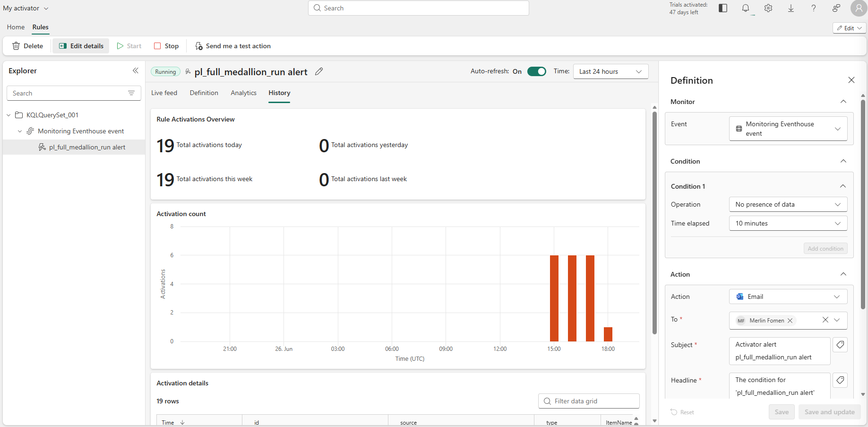Image resolution: width=868 pixels, height=427 pixels.
Task: Click the Reset button
Action: [682, 412]
